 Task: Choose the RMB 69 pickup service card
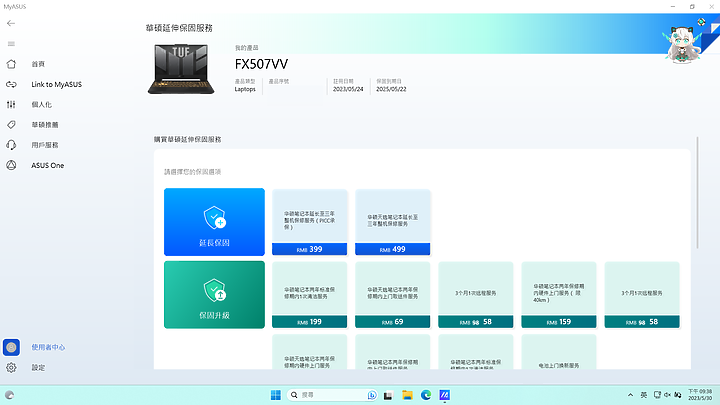coord(393,295)
